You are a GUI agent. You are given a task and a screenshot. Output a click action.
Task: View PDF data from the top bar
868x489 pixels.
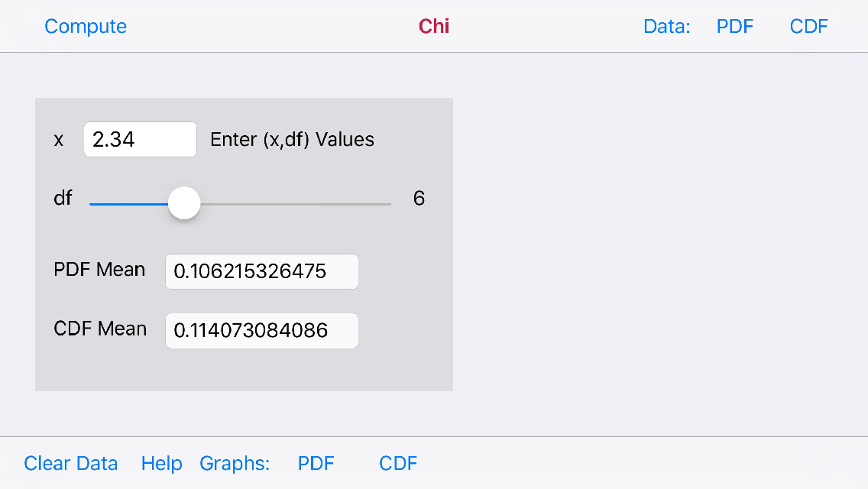coord(734,25)
